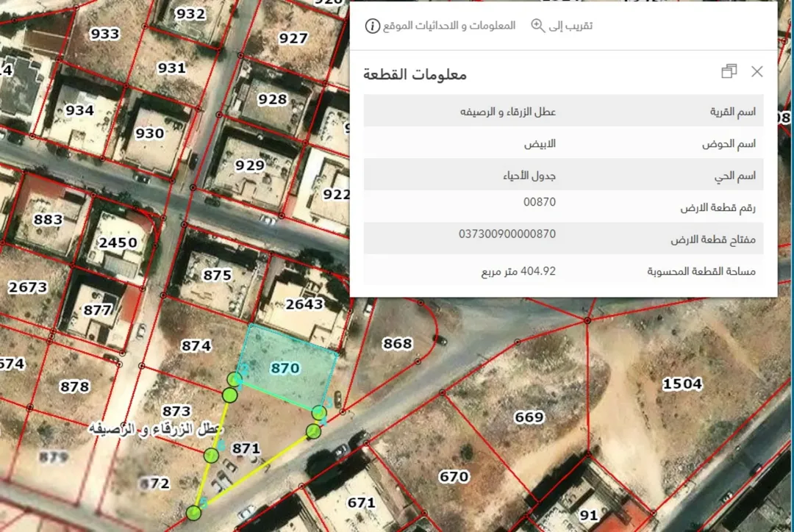This screenshot has width=794, height=532.
Task: Select parcel 671 on the map
Action: [x=361, y=503]
